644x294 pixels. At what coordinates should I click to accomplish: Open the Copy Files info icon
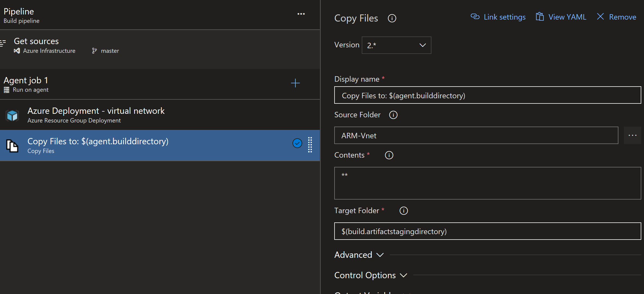click(392, 18)
